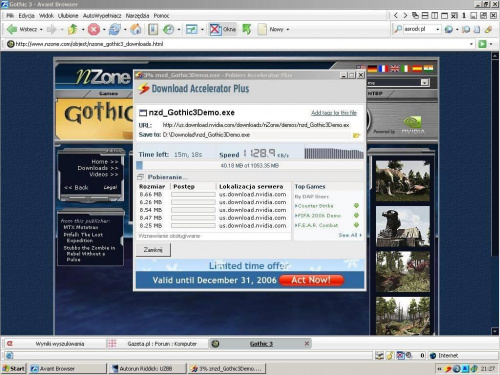Click the green Go arrow beside address bar
This screenshot has width=500, height=375.
pyautogui.click(x=482, y=44)
